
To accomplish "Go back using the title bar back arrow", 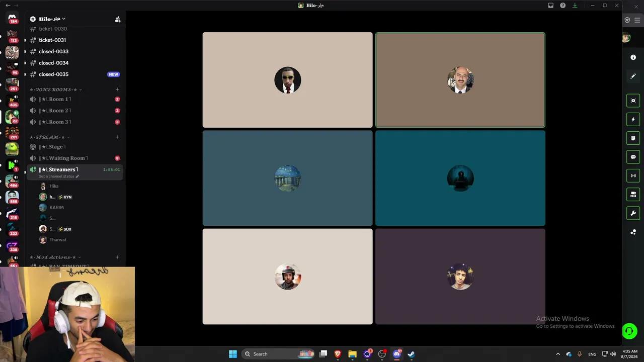I will (8, 6).
